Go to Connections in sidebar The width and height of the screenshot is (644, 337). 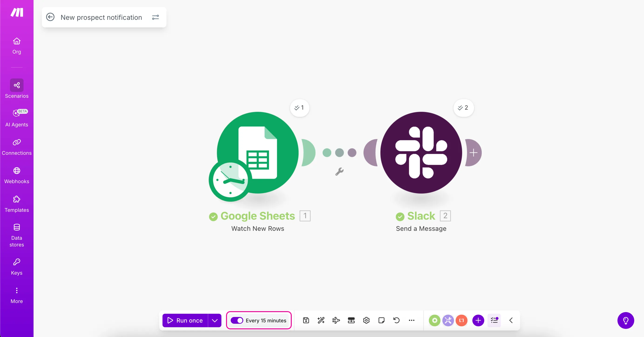[17, 147]
